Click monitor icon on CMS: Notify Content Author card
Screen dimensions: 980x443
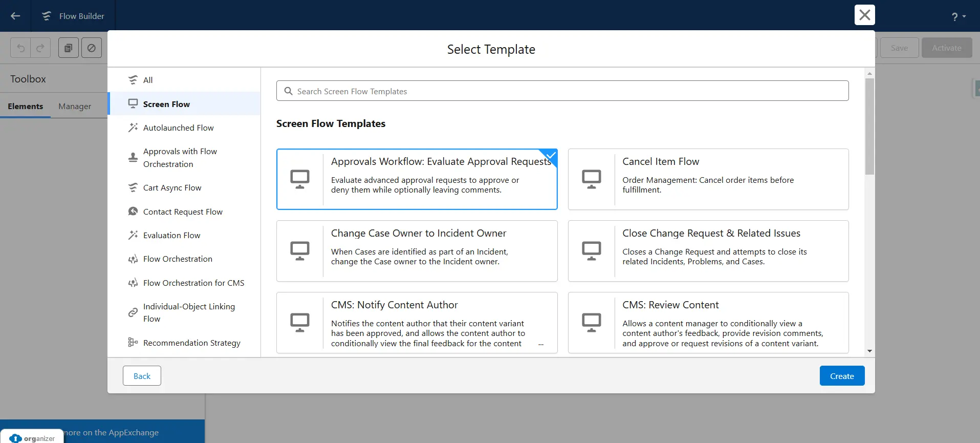tap(300, 323)
